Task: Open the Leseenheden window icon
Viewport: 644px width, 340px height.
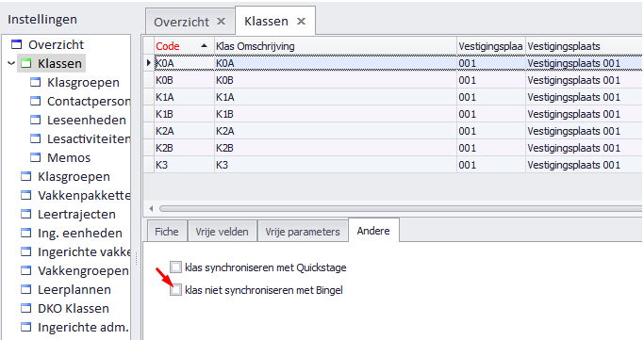Action: (36, 120)
